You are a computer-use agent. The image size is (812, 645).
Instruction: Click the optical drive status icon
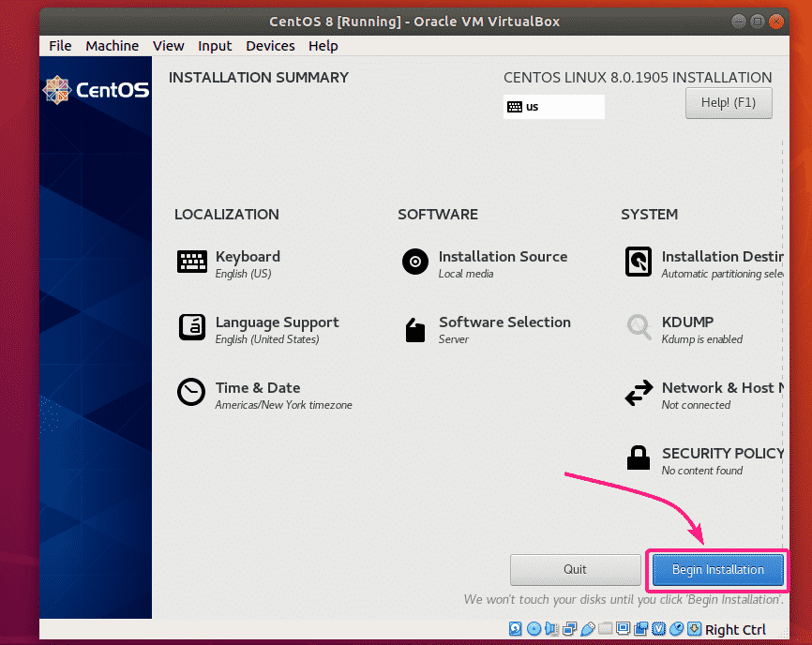point(534,629)
